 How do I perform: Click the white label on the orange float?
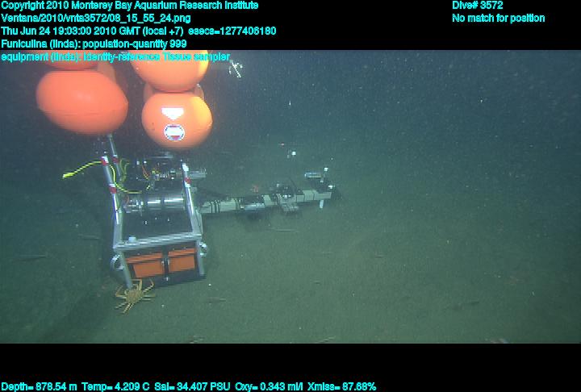(x=173, y=131)
